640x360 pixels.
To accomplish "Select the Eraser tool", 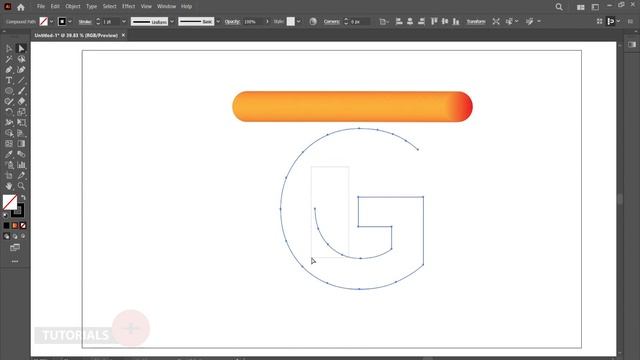I will pyautogui.click(x=21, y=102).
